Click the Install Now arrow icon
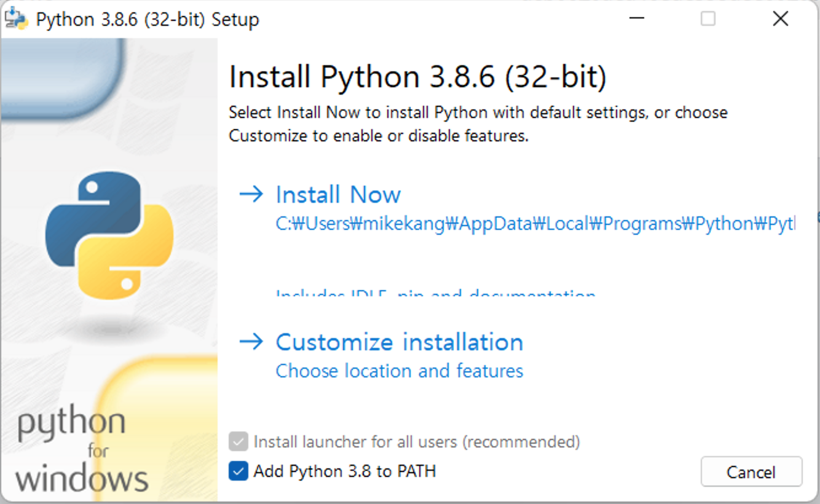 point(251,195)
